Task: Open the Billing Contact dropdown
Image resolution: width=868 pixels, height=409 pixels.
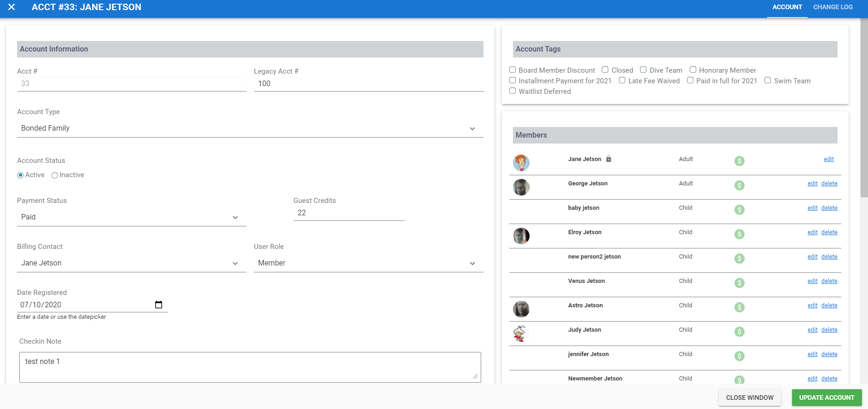Action: click(x=132, y=263)
